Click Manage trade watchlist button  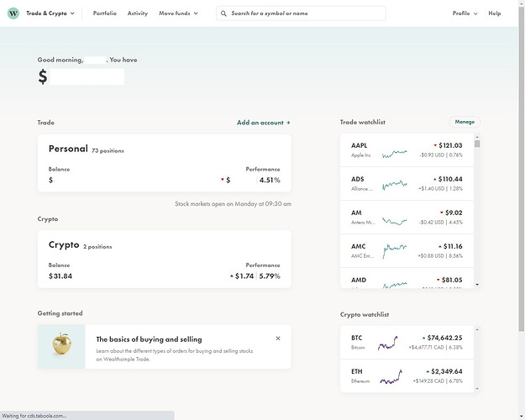[465, 122]
